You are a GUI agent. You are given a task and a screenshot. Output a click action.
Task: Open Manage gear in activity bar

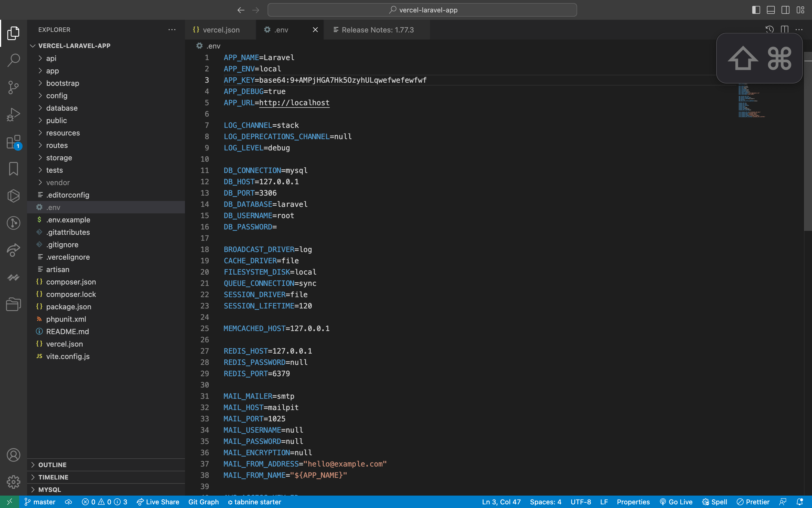[14, 482]
